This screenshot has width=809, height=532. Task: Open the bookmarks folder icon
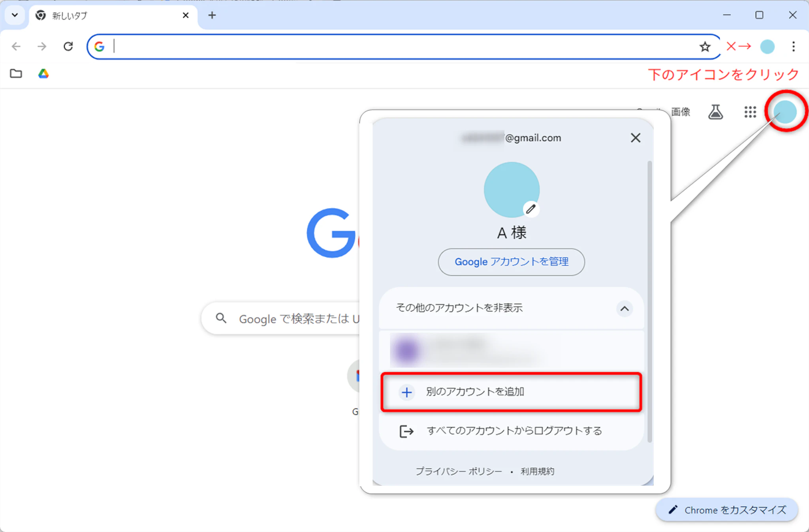16,74
